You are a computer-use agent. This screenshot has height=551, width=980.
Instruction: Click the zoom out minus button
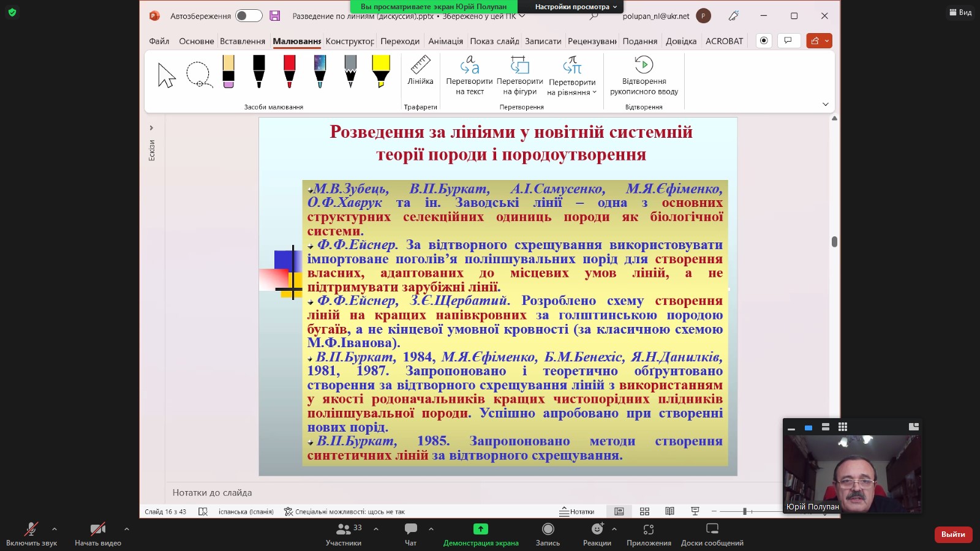(714, 511)
